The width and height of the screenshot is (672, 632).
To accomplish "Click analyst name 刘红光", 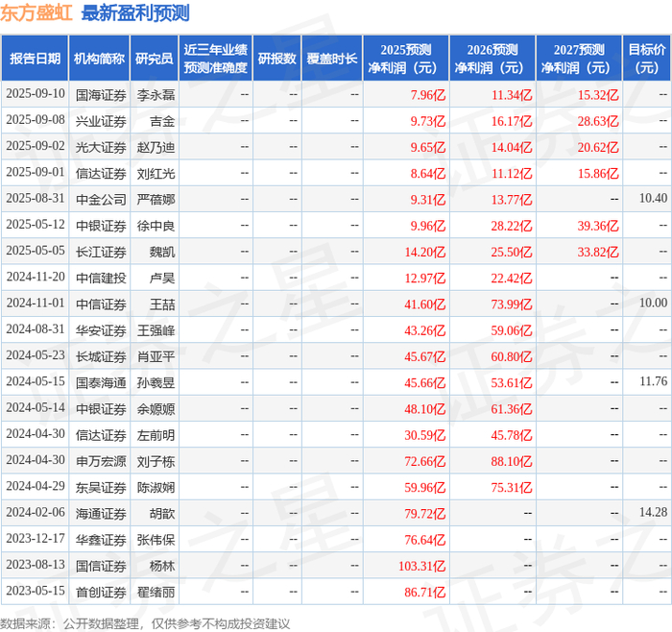I will tap(156, 173).
